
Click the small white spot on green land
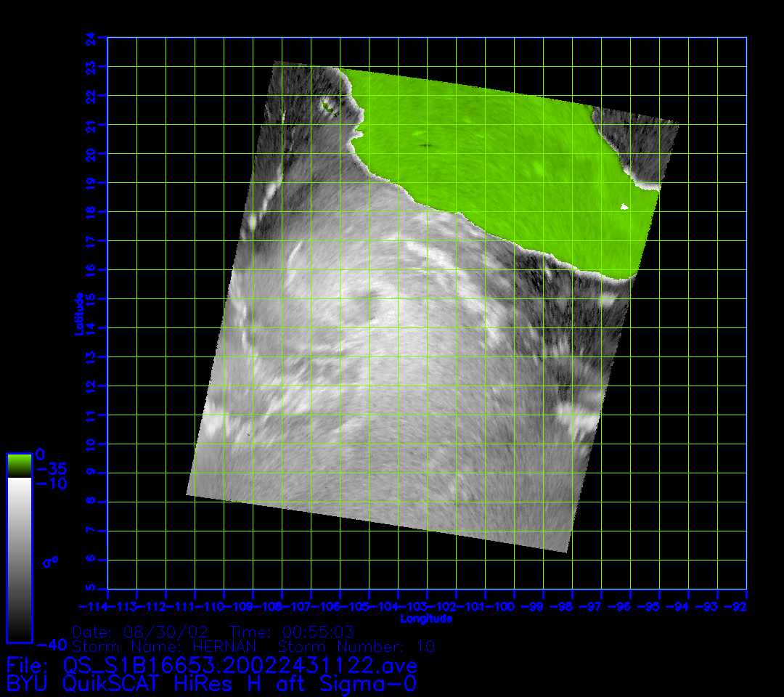click(x=624, y=208)
